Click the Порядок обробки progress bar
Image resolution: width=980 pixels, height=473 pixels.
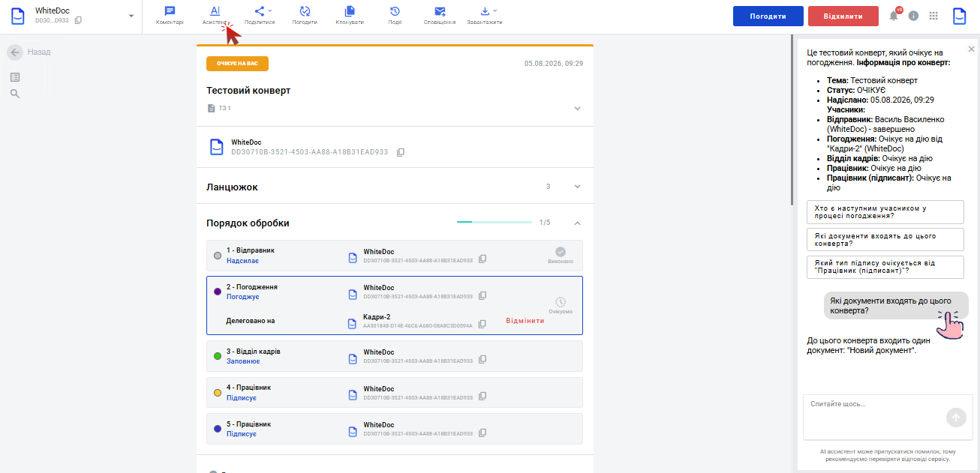pos(495,223)
